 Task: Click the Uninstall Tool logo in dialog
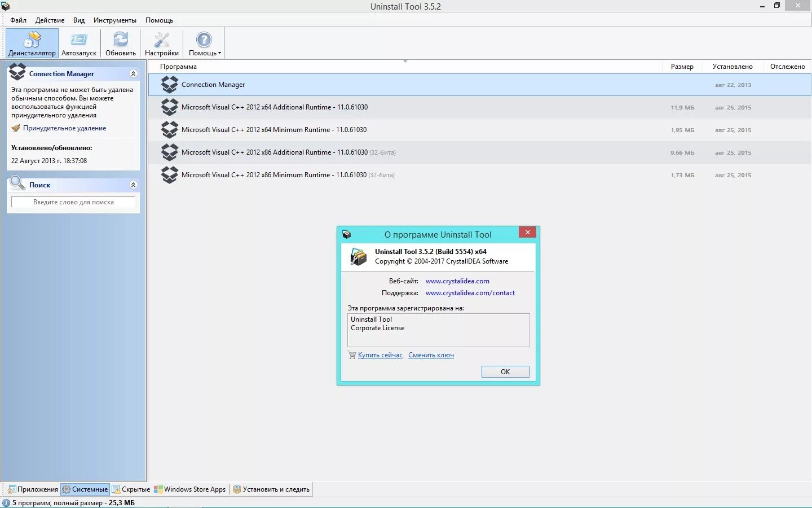coord(358,256)
